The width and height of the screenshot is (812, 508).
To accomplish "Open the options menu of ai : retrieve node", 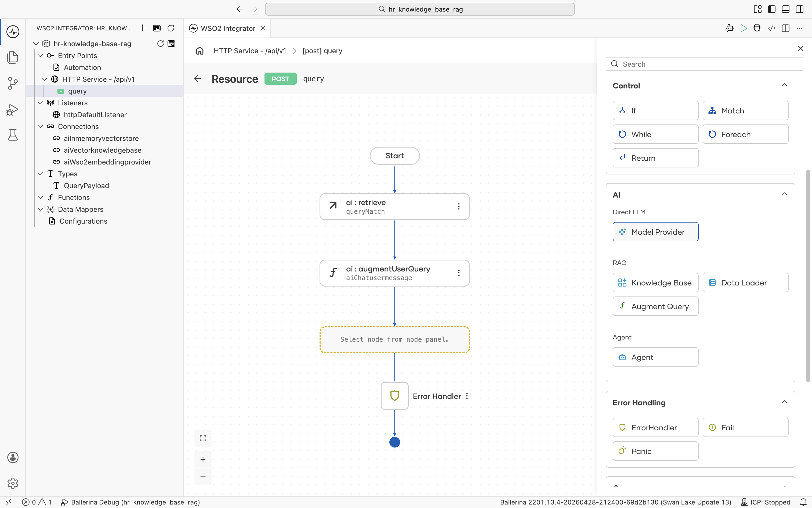I will pyautogui.click(x=459, y=207).
